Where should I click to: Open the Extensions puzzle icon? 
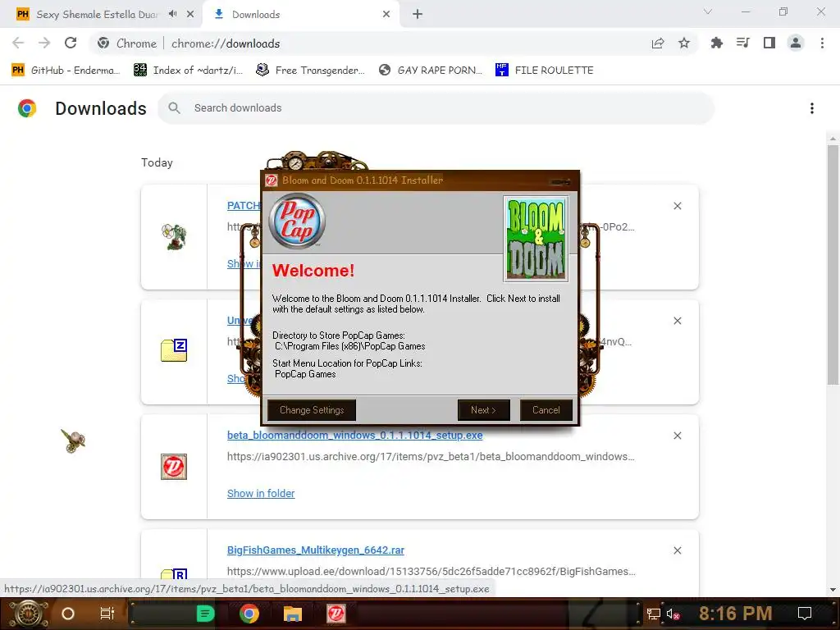point(717,43)
